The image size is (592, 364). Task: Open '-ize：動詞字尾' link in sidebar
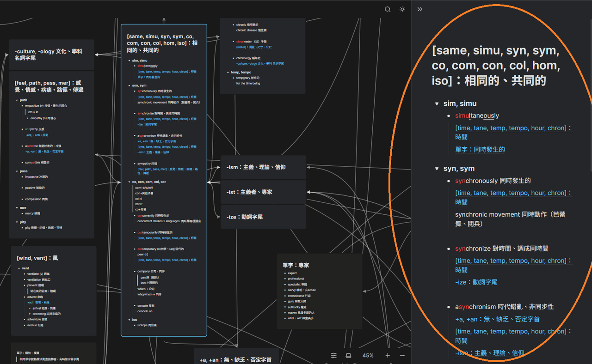[476, 282]
